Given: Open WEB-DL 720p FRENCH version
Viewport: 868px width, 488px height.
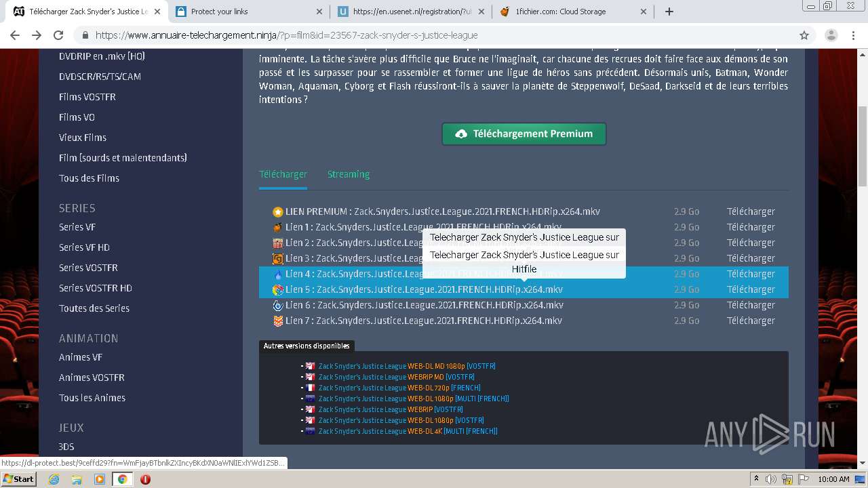Looking at the screenshot, I should click(x=399, y=388).
